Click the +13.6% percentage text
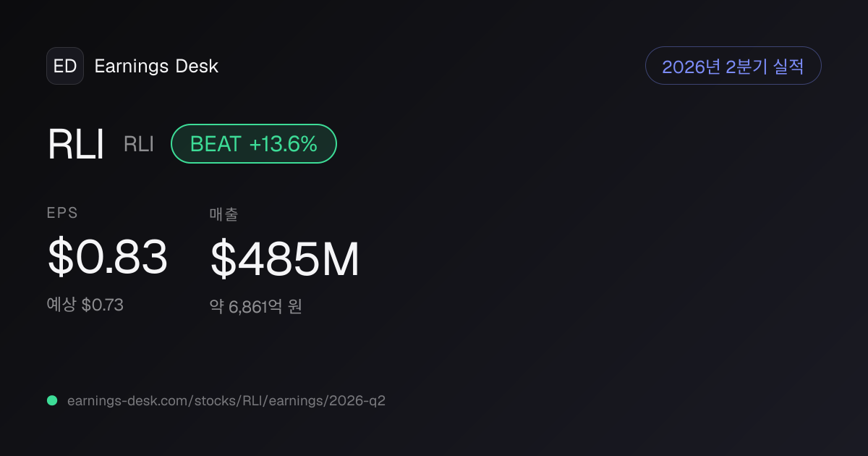The width and height of the screenshot is (868, 456). click(x=283, y=144)
